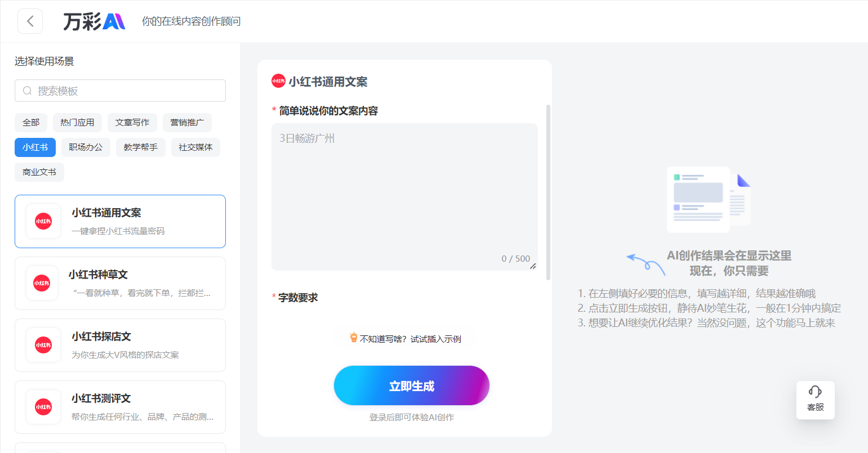This screenshot has width=868, height=453.
Task: Click the document illustration in result panel
Action: [x=709, y=200]
